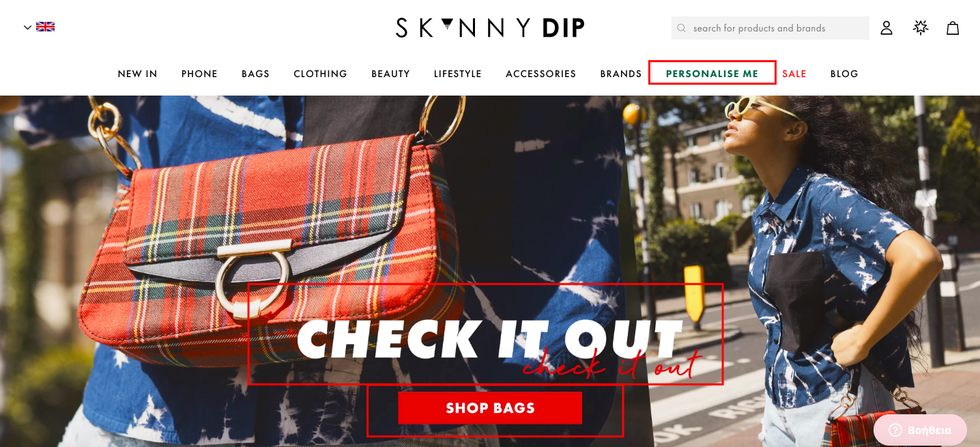Go to the SALE section
Viewport: 980px width, 447px height.
point(794,74)
